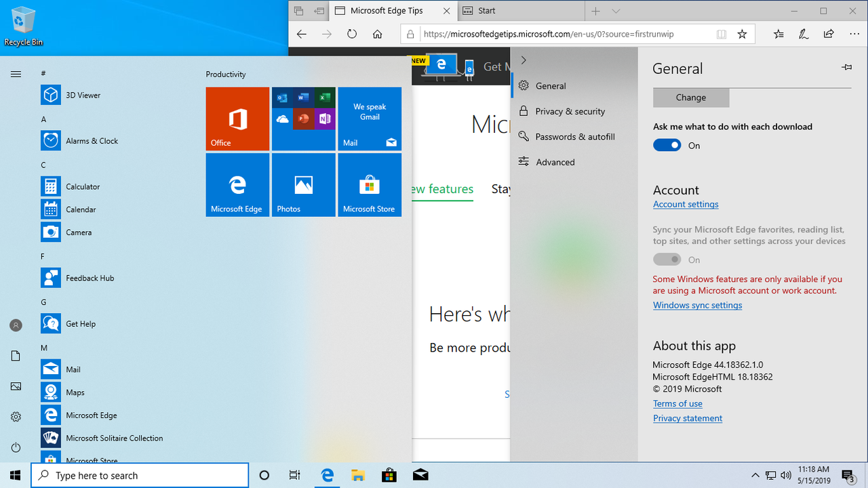This screenshot has height=488, width=868.
Task: Open Action Center notifications
Action: [848, 475]
